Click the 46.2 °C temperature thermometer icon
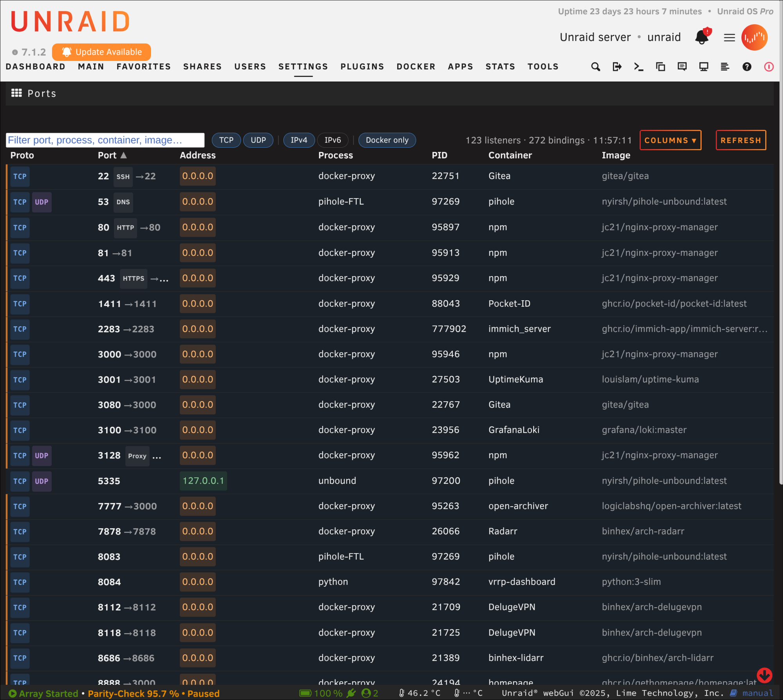The image size is (783, 700). click(x=401, y=693)
